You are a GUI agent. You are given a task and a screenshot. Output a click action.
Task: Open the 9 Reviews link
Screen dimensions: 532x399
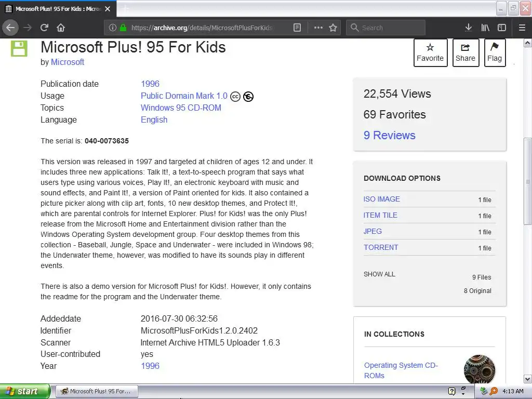(x=390, y=136)
